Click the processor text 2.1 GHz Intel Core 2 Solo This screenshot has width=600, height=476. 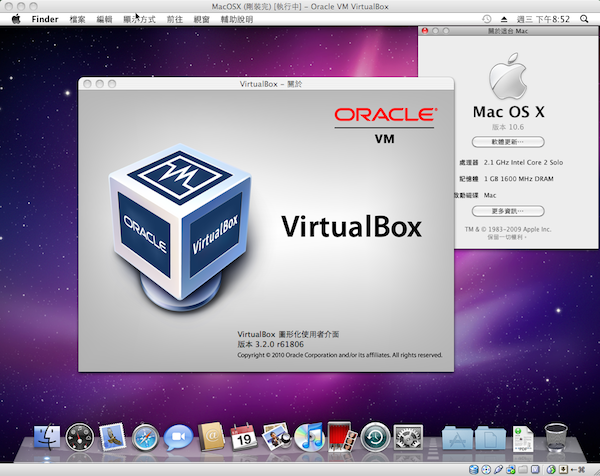pyautogui.click(x=523, y=162)
